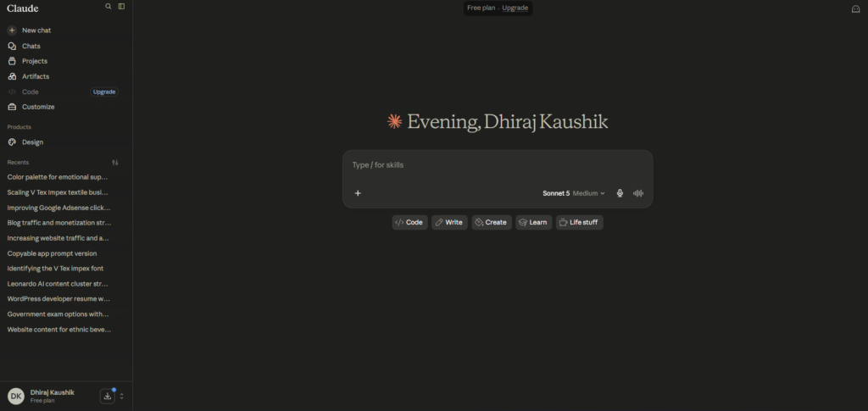Click the Artifacts shapes icon
868x411 pixels.
[x=12, y=76]
